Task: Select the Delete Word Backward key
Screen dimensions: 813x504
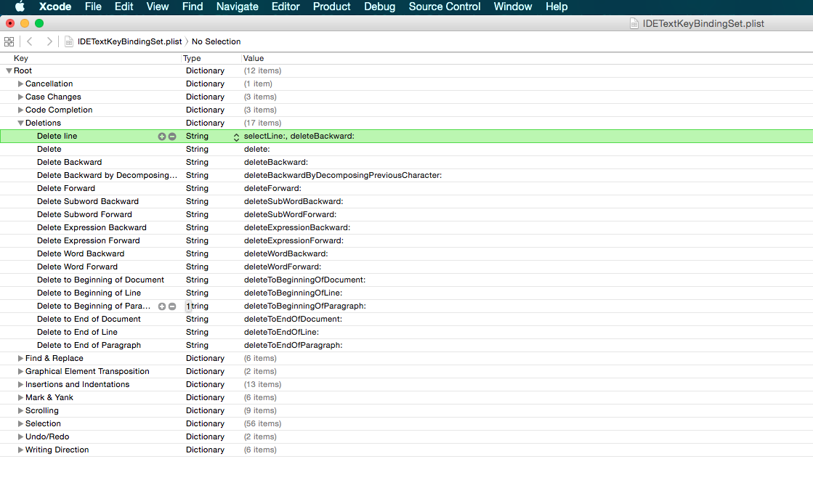Action: tap(81, 253)
